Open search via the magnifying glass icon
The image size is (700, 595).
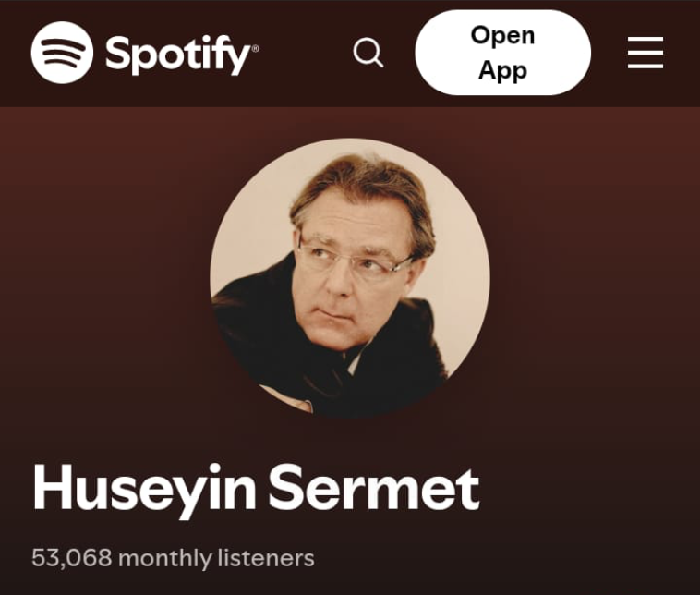coord(368,53)
